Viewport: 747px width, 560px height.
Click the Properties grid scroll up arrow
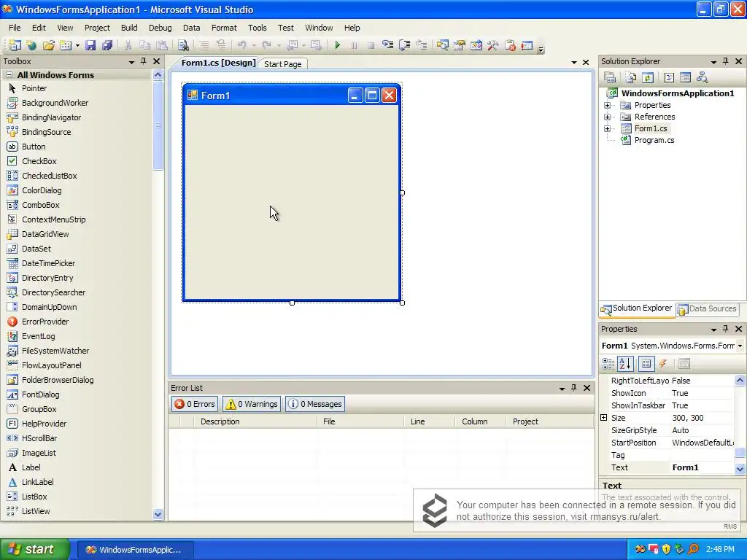tap(740, 380)
